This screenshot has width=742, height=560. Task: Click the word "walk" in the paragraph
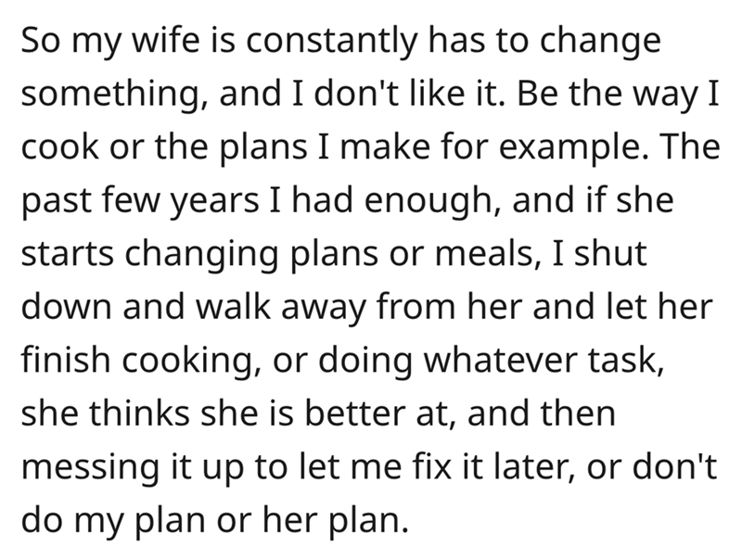[x=247, y=304]
